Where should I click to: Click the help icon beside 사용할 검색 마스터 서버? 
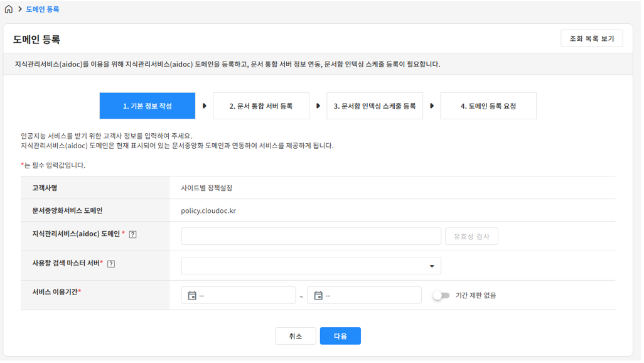(x=111, y=264)
